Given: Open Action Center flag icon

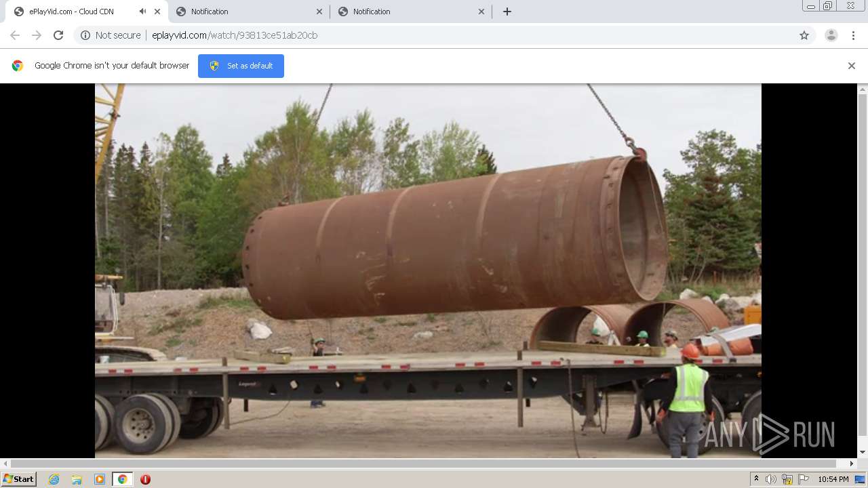Looking at the screenshot, I should 804,479.
